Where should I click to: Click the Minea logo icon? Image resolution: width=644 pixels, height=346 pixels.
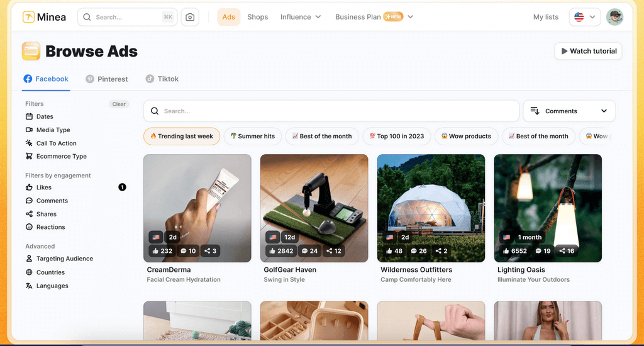click(x=28, y=17)
